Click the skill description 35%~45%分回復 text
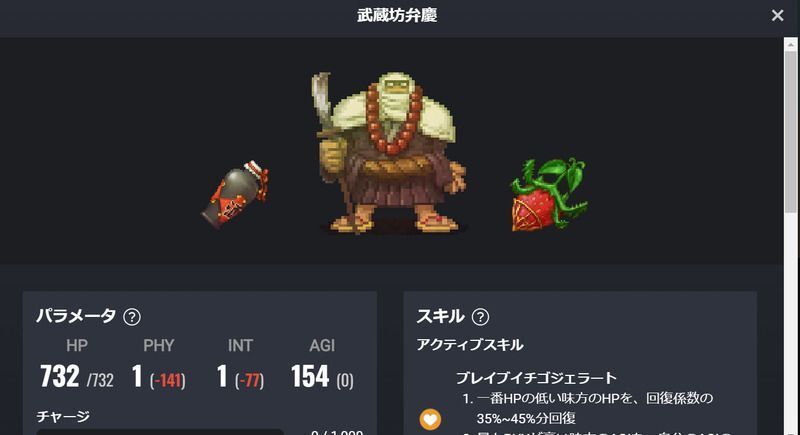 526,418
